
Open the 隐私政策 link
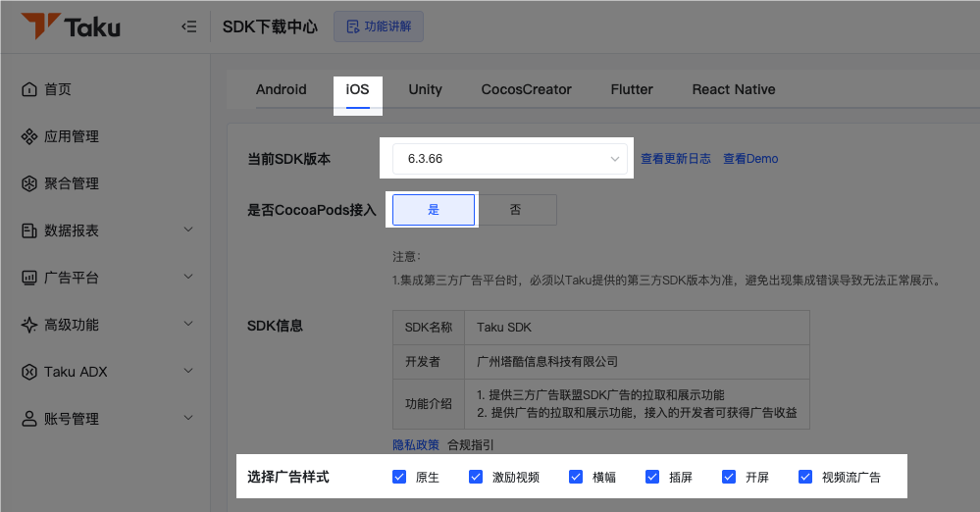(x=416, y=444)
